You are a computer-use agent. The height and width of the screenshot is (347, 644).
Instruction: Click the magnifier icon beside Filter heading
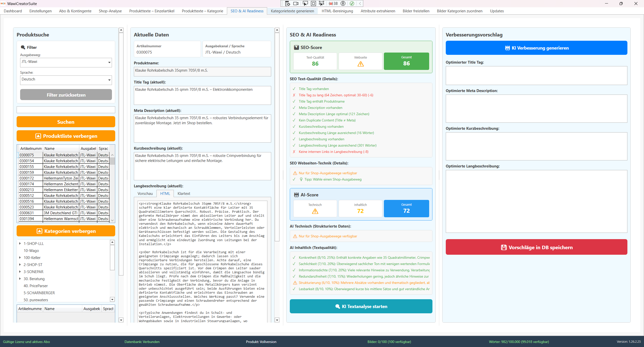pyautogui.click(x=23, y=47)
